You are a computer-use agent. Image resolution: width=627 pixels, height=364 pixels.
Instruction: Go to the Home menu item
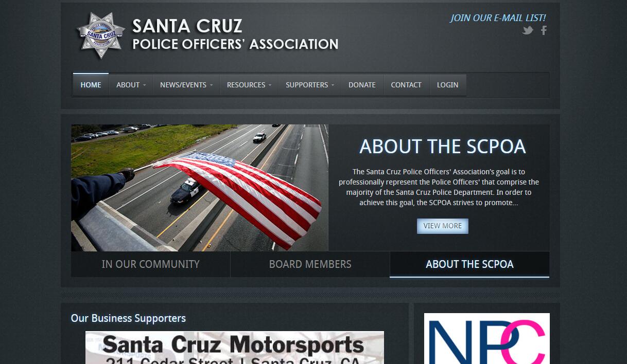click(x=91, y=85)
